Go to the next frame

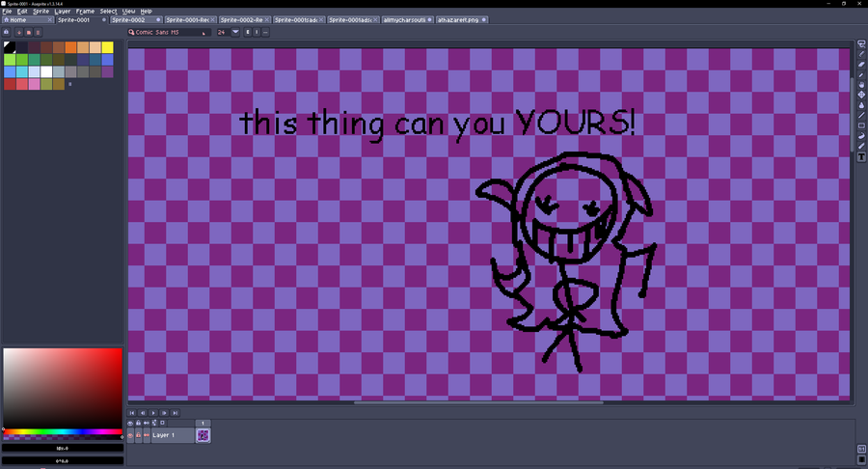pyautogui.click(x=164, y=413)
